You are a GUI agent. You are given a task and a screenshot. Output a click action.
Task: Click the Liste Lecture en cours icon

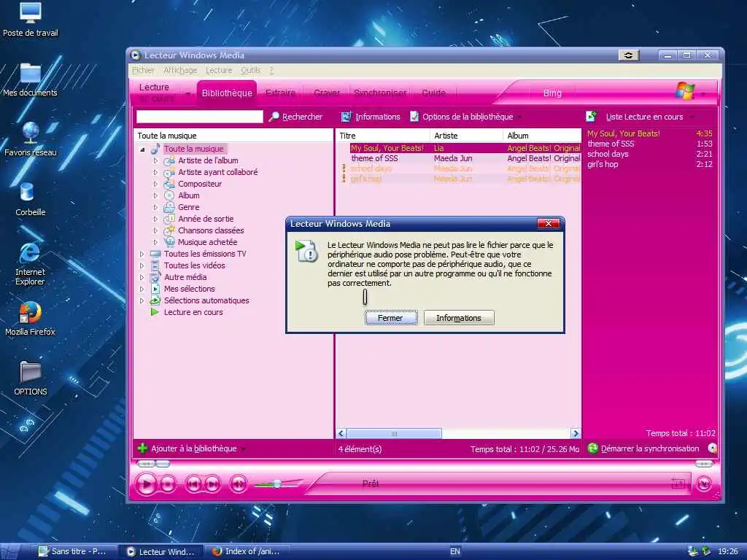pos(591,116)
